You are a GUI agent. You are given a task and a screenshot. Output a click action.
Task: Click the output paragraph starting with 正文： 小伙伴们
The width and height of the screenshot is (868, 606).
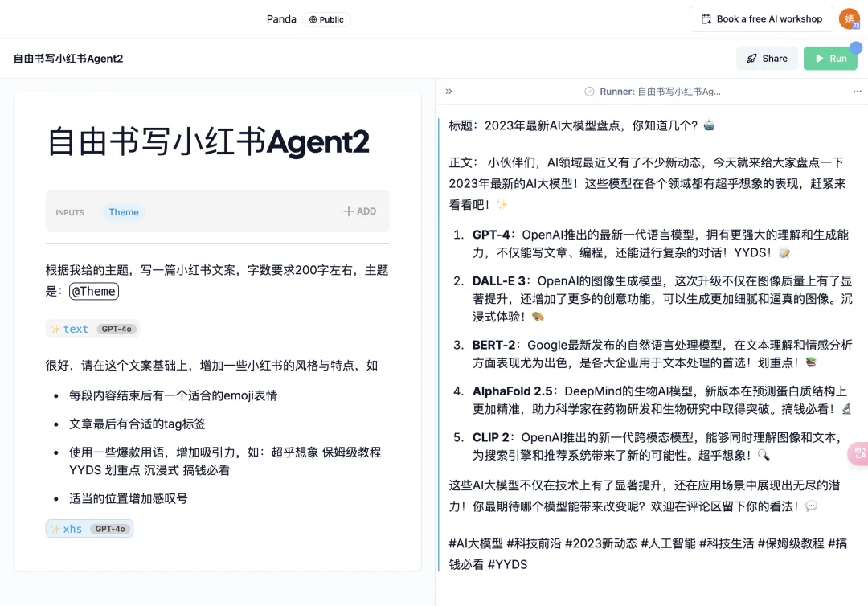pyautogui.click(x=647, y=183)
